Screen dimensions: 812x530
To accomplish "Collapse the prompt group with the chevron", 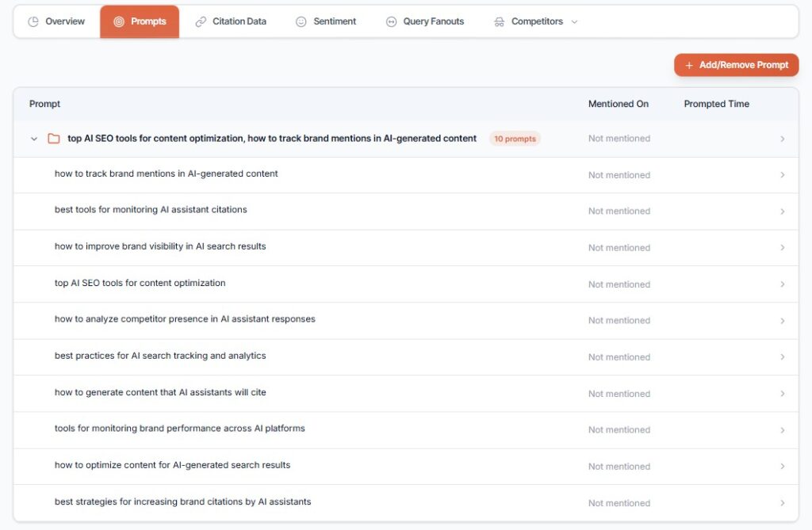I will pos(34,139).
